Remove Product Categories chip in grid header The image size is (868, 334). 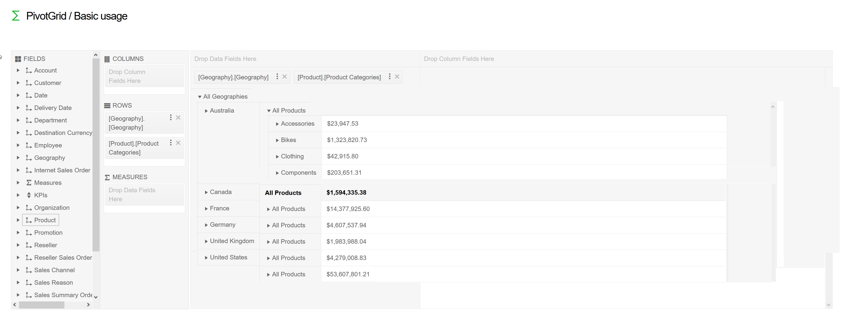coord(397,77)
